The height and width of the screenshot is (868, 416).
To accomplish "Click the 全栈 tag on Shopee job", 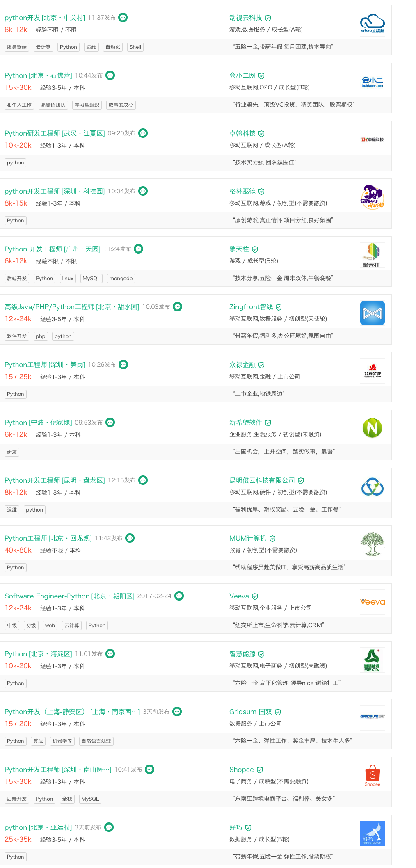I will (67, 799).
